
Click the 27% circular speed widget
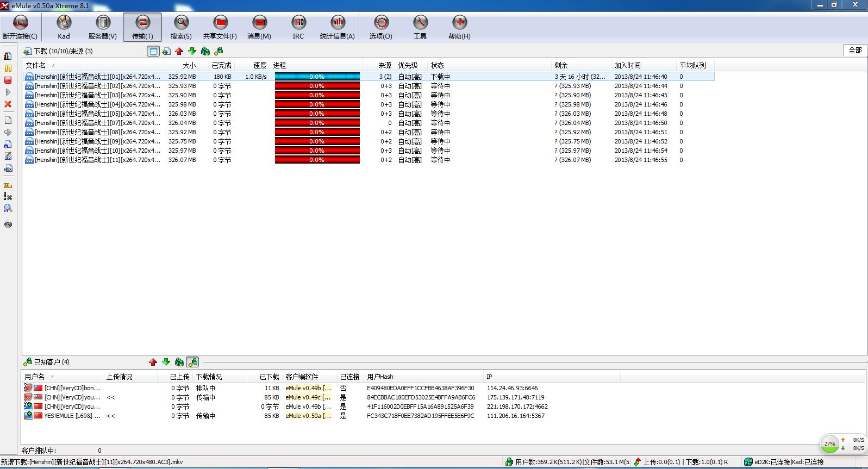[x=829, y=443]
